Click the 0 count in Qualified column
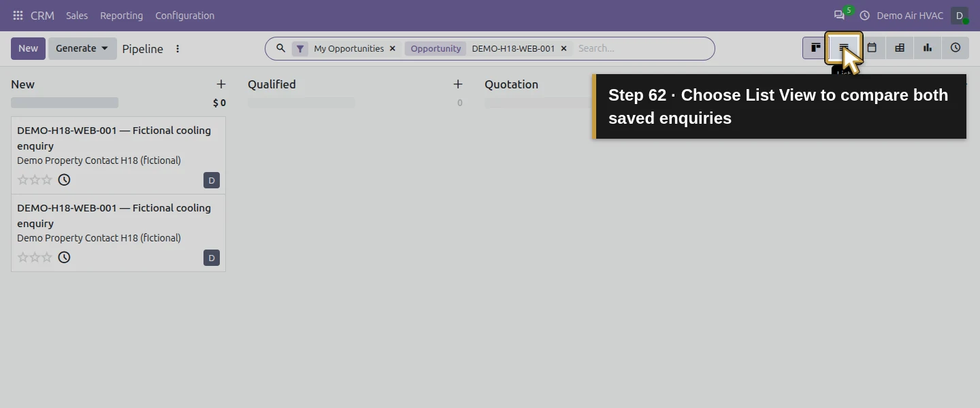The height and width of the screenshot is (408, 980). (459, 103)
